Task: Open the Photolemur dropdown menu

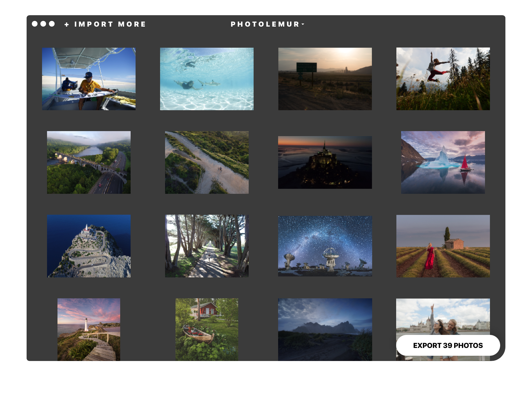Action: tap(267, 24)
